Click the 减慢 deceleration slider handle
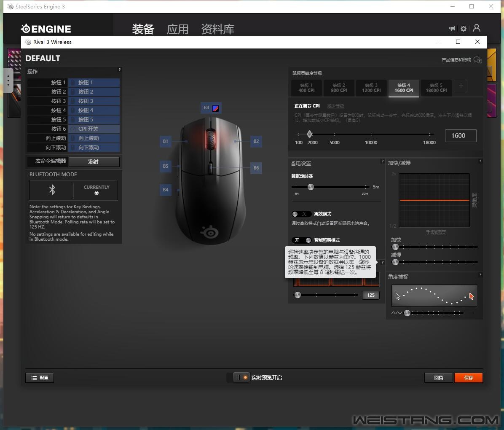This screenshot has height=430, width=504. click(395, 262)
